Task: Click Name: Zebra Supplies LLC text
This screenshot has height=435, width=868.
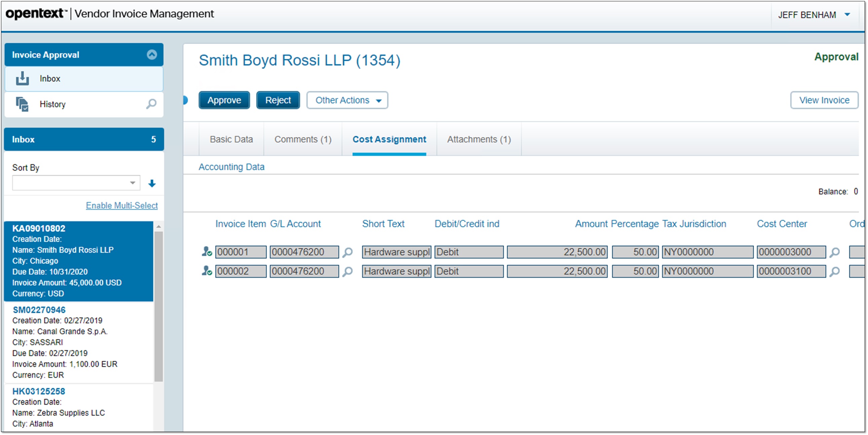Action: (x=59, y=413)
